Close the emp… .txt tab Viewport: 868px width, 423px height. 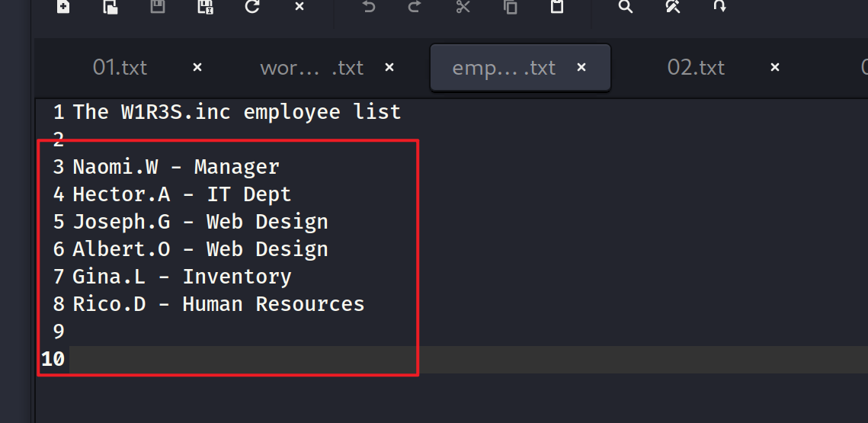[581, 67]
